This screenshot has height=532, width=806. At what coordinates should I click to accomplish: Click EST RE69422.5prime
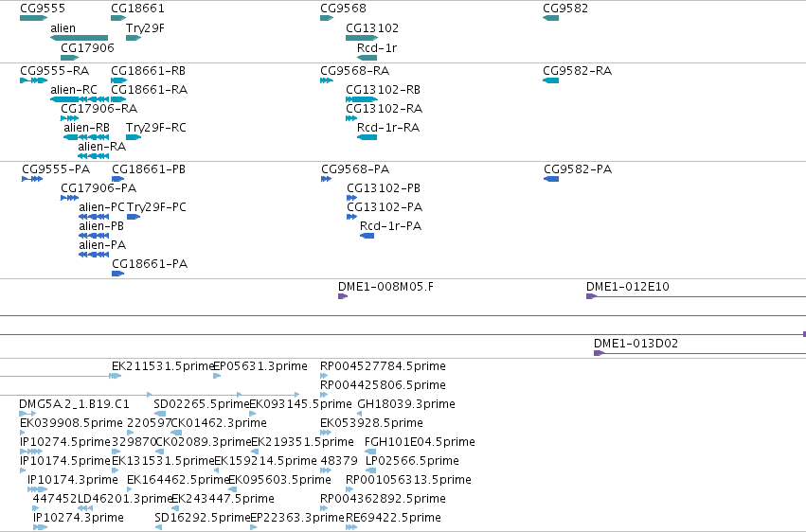[351, 527]
